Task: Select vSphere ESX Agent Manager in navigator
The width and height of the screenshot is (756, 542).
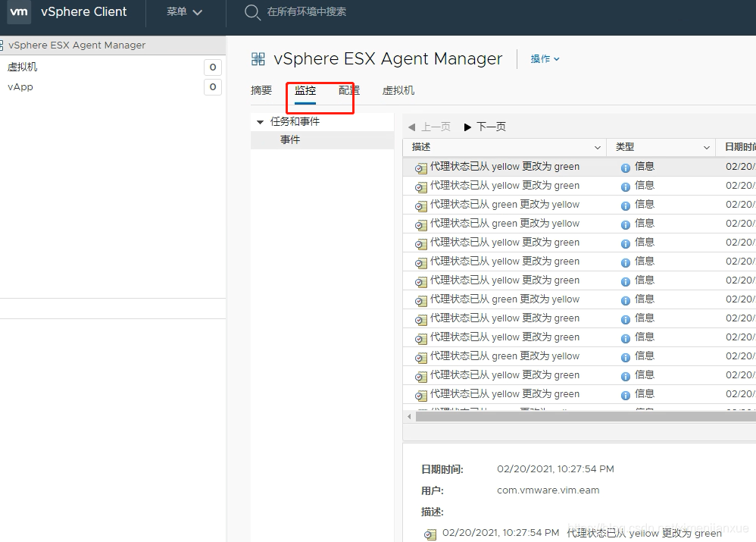Action: point(77,45)
